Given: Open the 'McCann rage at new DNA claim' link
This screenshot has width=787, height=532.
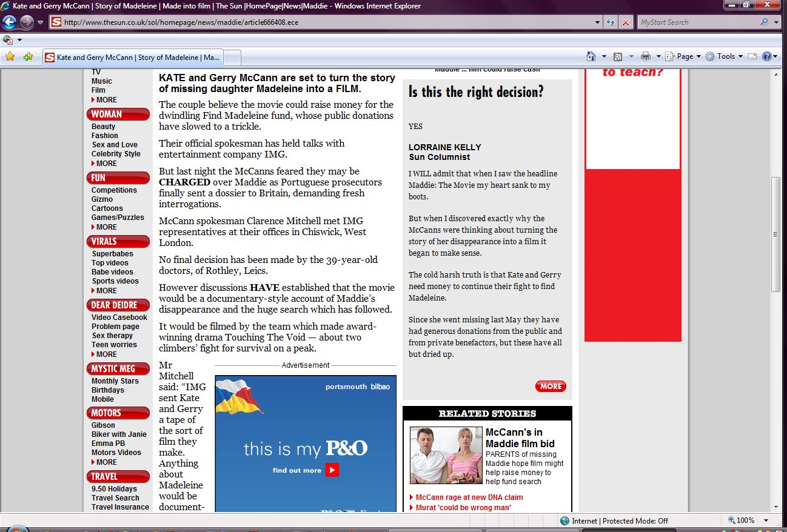Looking at the screenshot, I should tap(469, 497).
